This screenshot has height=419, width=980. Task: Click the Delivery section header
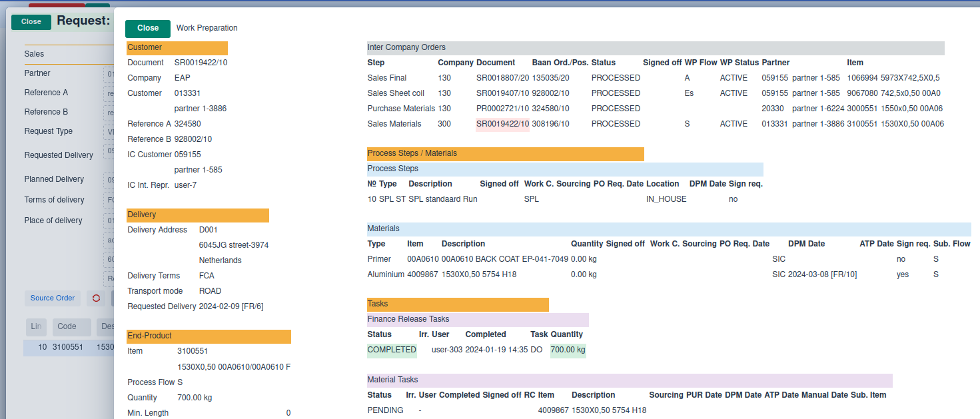[198, 215]
